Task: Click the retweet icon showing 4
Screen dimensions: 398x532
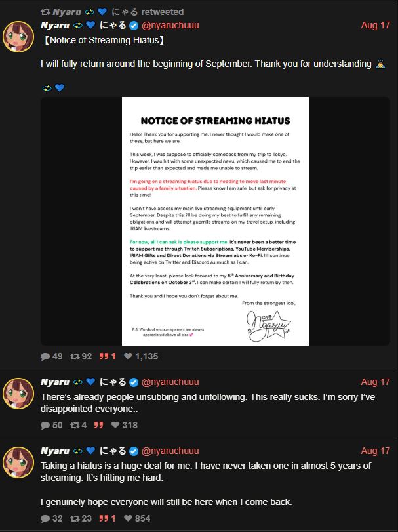Action: 75,425
